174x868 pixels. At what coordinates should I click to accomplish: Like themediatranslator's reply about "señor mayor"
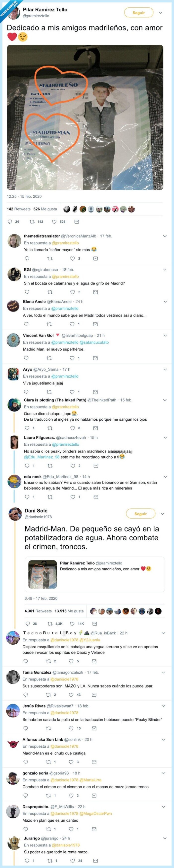pos(72,258)
